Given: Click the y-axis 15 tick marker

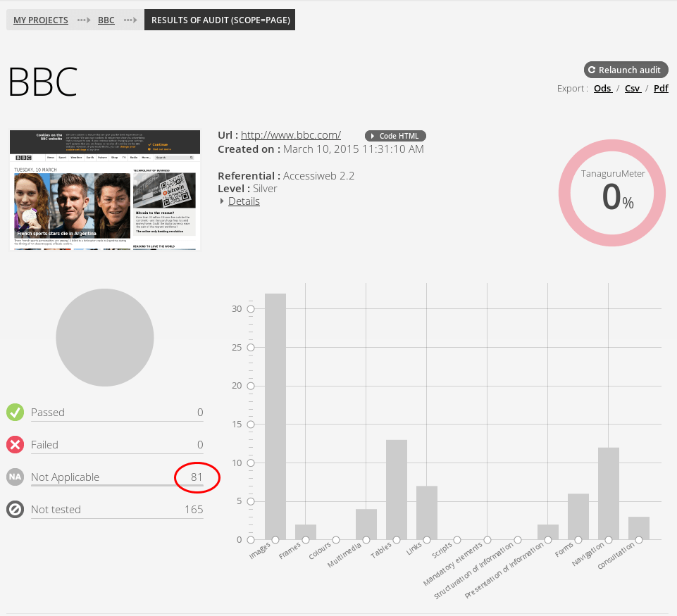Looking at the screenshot, I should [x=250, y=425].
